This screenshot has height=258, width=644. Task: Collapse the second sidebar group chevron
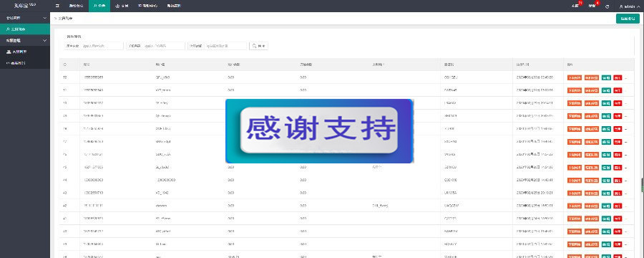45,40
